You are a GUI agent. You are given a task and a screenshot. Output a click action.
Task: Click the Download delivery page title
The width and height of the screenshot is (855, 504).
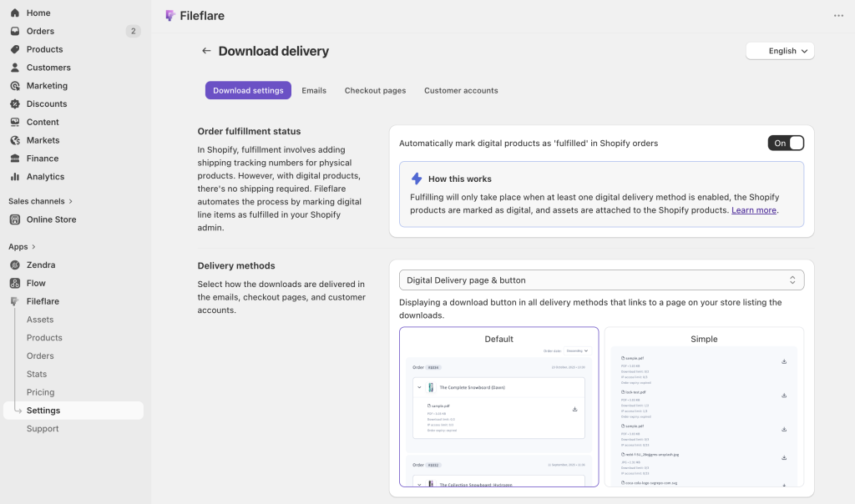coord(274,51)
